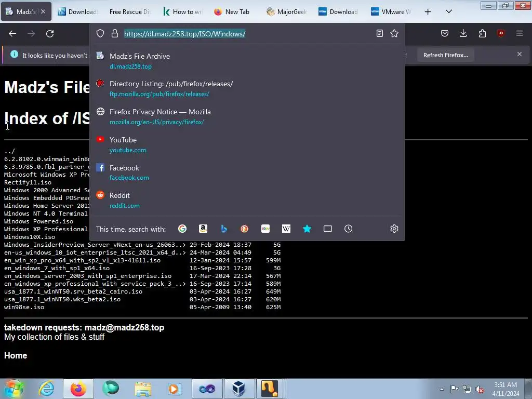532x399 pixels.
Task: Open usa_1877.1_winNT50.srv_beta2_cairo.iso link
Action: point(73,292)
